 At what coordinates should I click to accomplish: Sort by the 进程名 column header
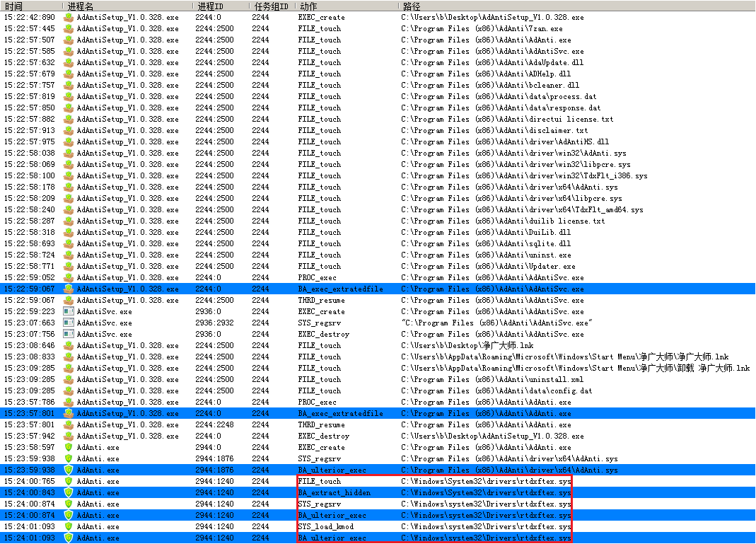(x=128, y=6)
